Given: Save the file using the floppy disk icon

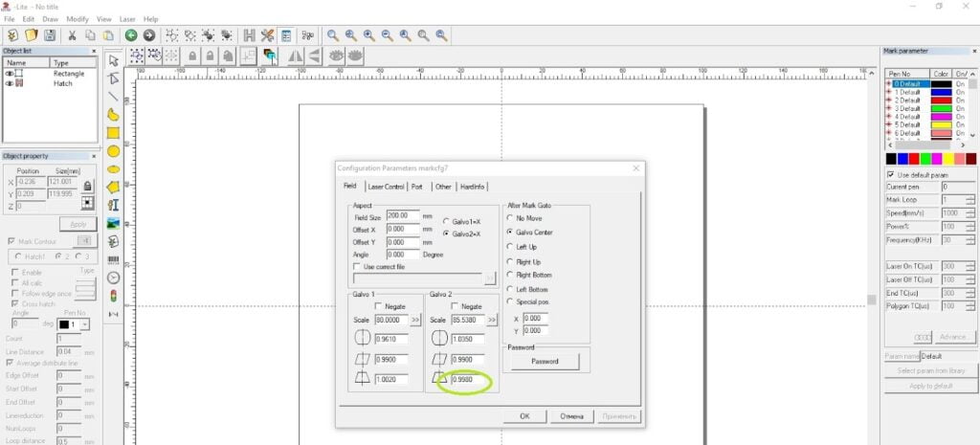Looking at the screenshot, I should pos(50,35).
